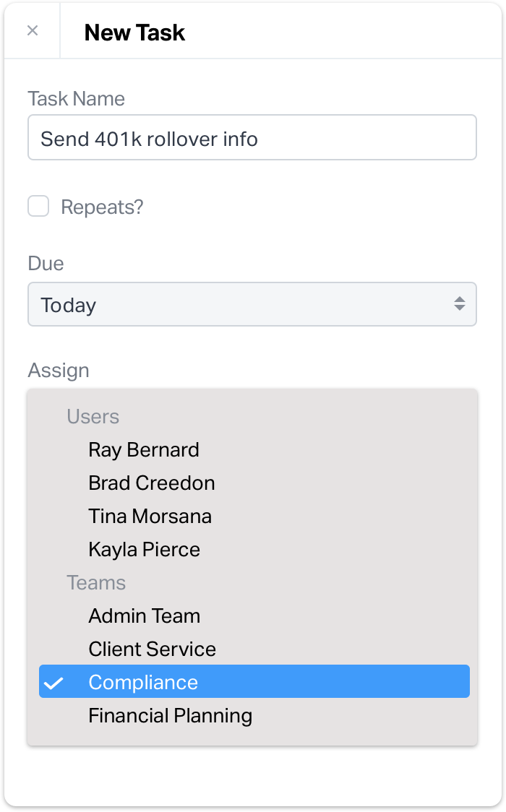
Task: Select Kayla Pierce as assignee
Action: coord(143,549)
